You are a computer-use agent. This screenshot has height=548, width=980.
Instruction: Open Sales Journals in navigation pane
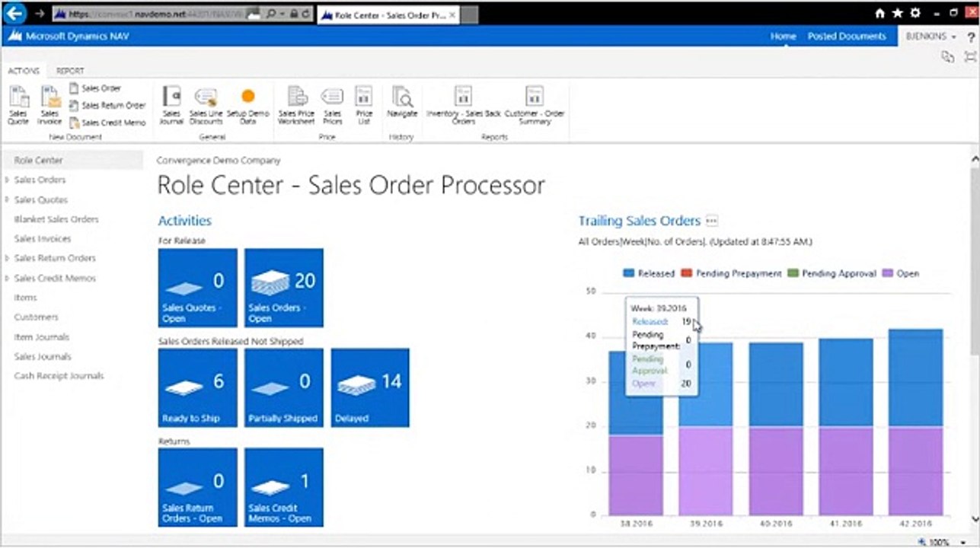point(43,357)
